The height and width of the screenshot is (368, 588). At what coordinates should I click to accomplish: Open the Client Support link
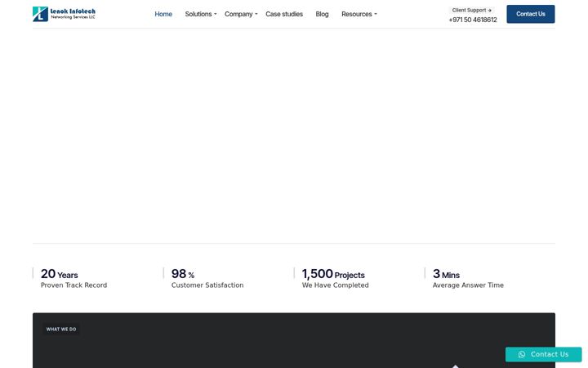(471, 10)
